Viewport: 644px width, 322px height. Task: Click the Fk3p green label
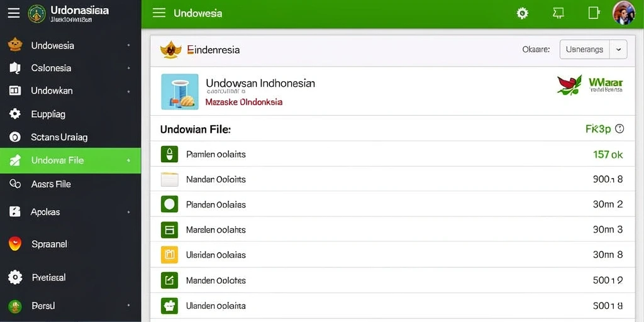click(x=599, y=129)
